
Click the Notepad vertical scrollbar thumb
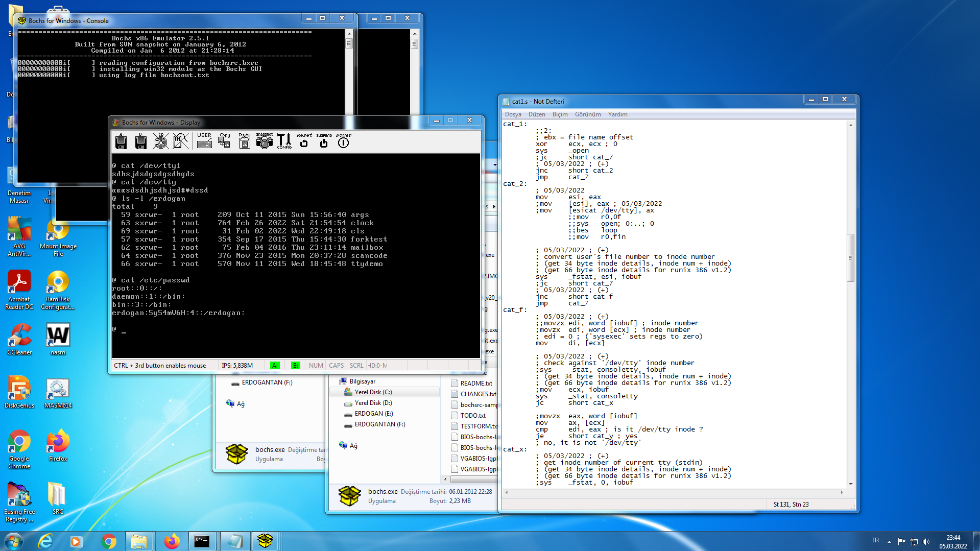pos(850,258)
